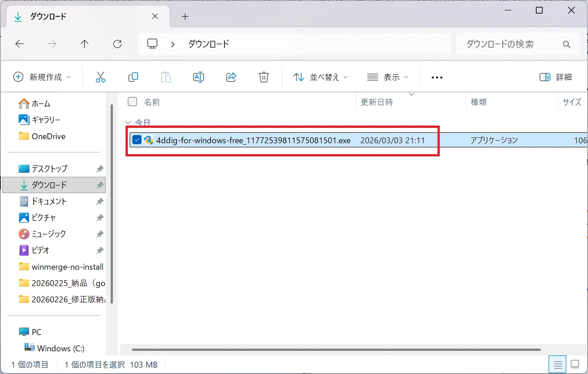Screen dimensions: 588x374
Task: Rename the selected installer
Action: (x=199, y=77)
